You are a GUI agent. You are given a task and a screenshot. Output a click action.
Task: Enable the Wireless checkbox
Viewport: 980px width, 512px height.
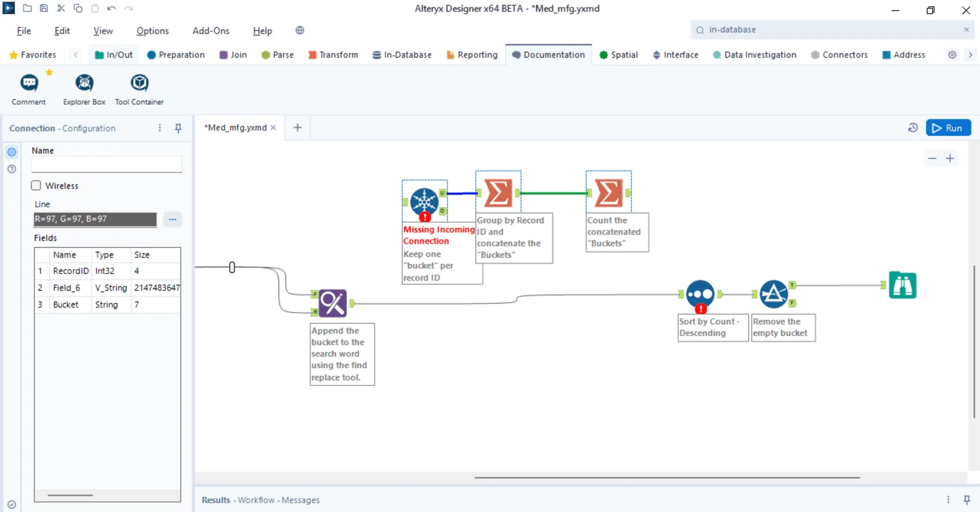click(x=36, y=185)
